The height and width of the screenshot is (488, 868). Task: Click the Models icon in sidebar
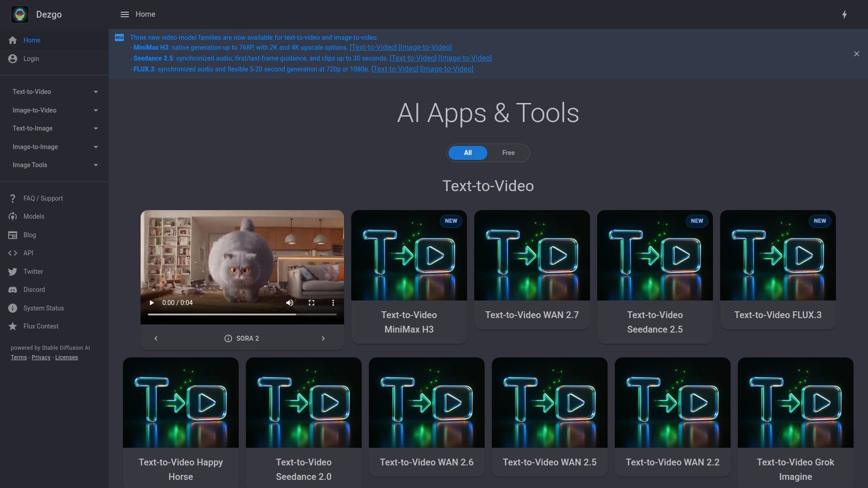tap(13, 216)
